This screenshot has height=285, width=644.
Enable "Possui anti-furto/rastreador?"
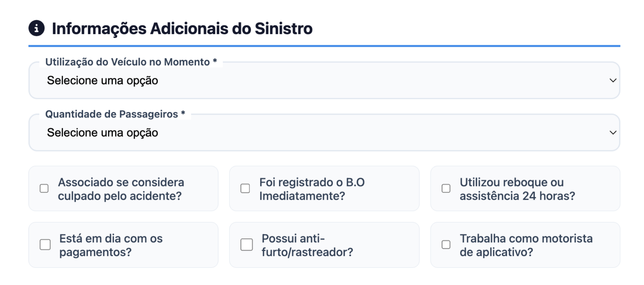click(247, 245)
